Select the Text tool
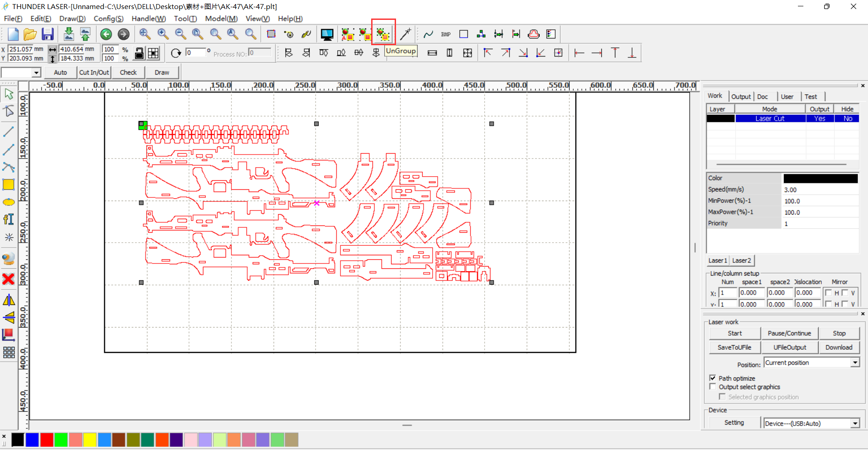 click(9, 220)
